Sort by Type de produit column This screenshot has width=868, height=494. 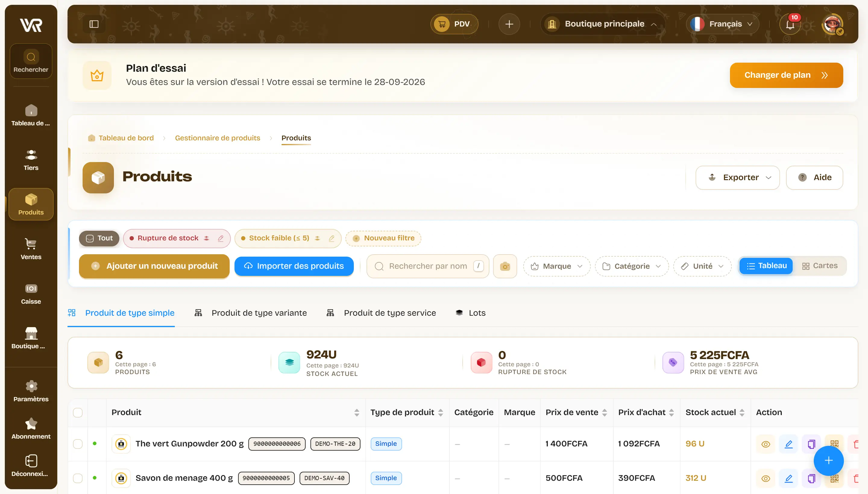click(x=440, y=413)
